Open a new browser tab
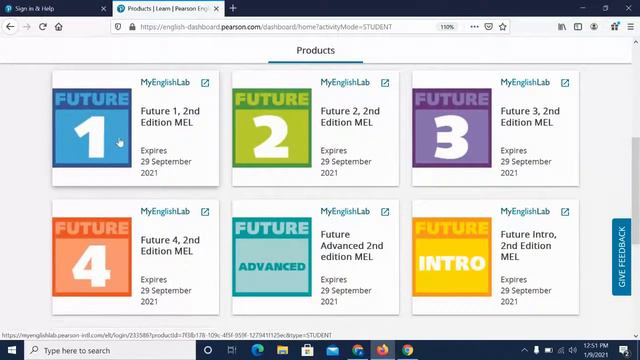640x360 pixels. coord(233,8)
